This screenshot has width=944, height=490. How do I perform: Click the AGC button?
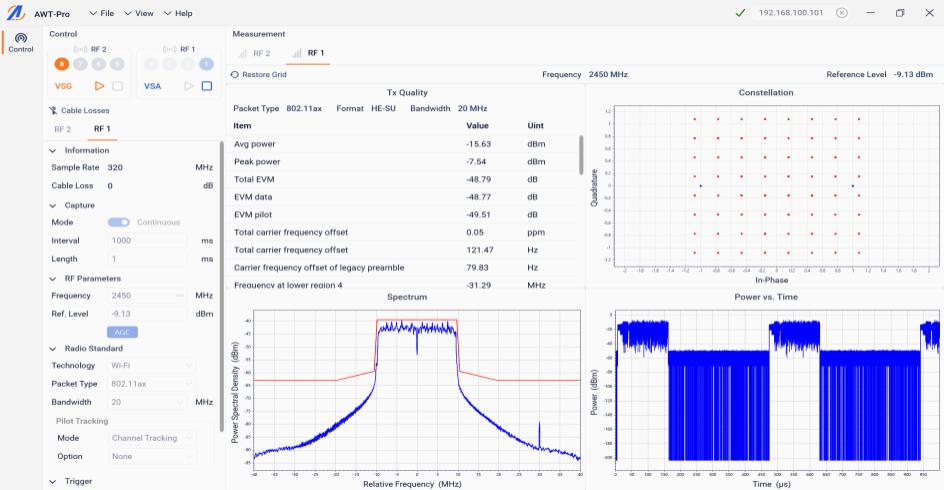click(x=122, y=332)
